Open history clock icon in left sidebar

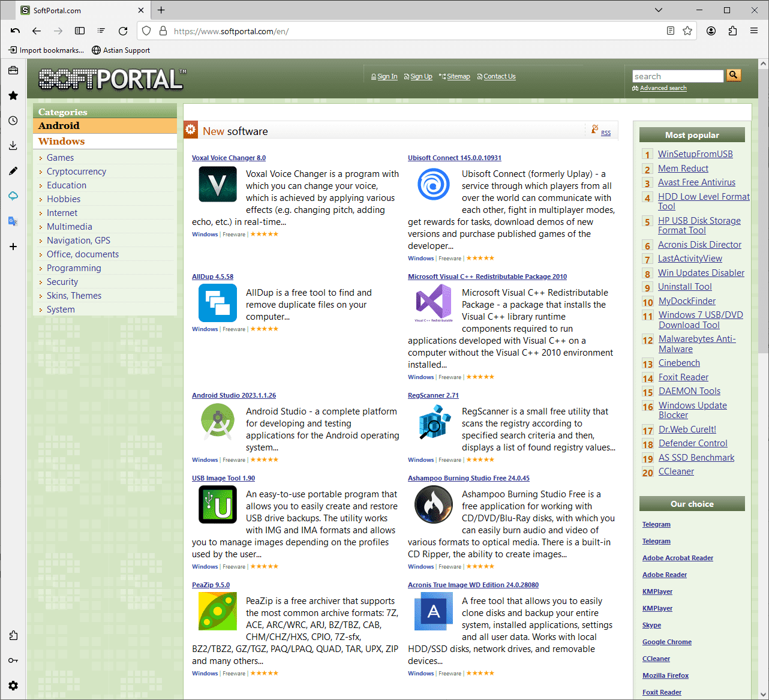point(13,121)
